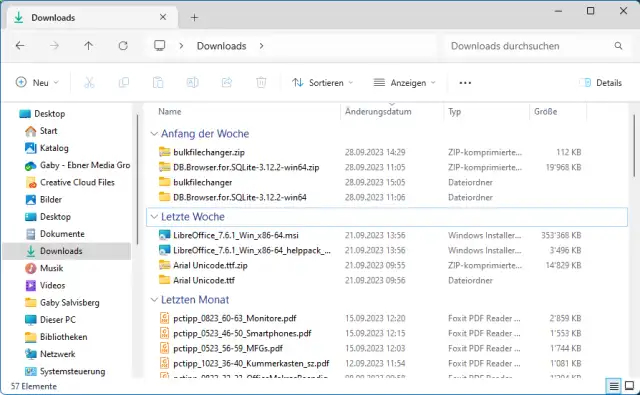Refresh the Downloads folder view
The image size is (640, 395).
point(123,46)
